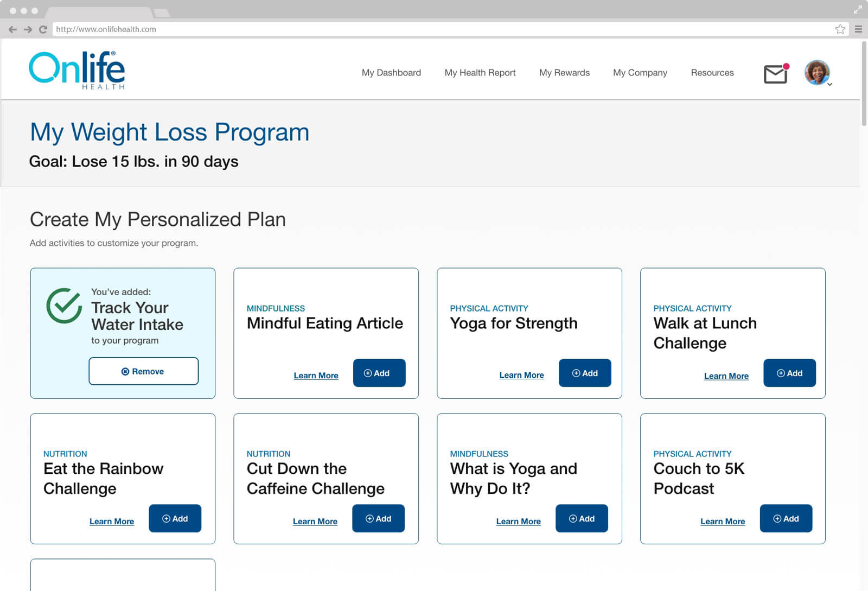Viewport: 868px width, 591px height.
Task: Click the browser forward arrow
Action: pyautogui.click(x=28, y=29)
